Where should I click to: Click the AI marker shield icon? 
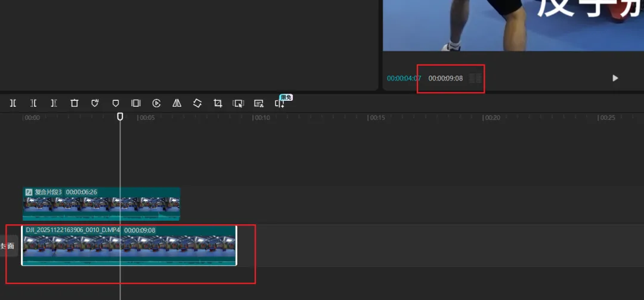(x=95, y=103)
